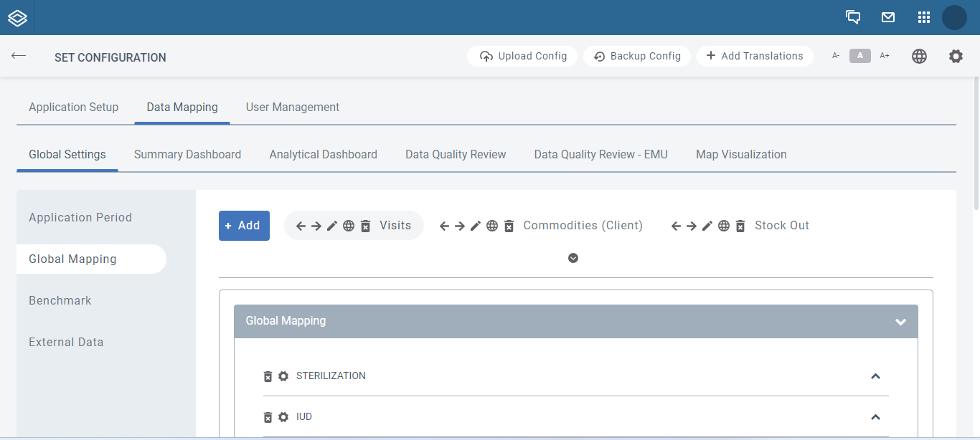Click the chat notifications icon
Viewport: 980px width, 440px height.
tap(853, 16)
